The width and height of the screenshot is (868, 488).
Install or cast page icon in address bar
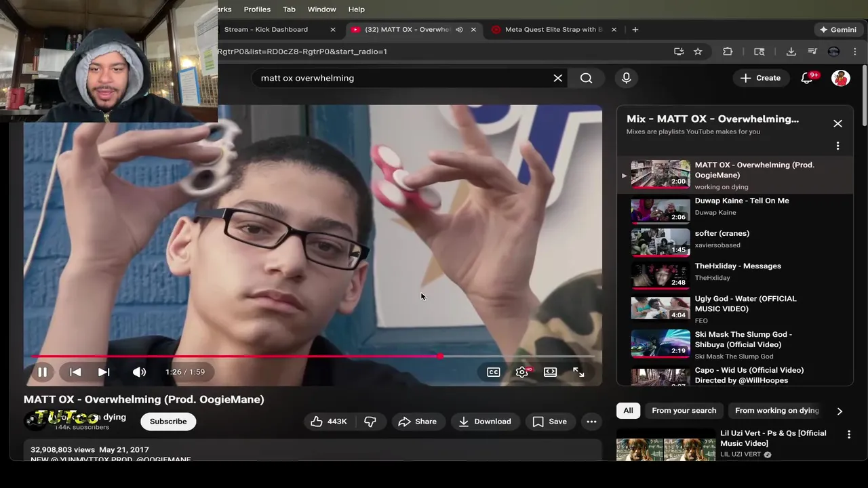[x=679, y=52]
